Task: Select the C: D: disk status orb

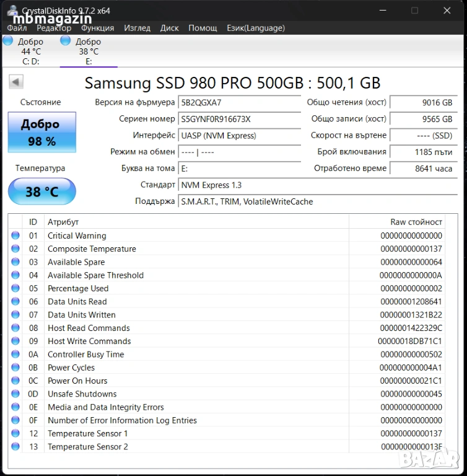Action: (8, 41)
